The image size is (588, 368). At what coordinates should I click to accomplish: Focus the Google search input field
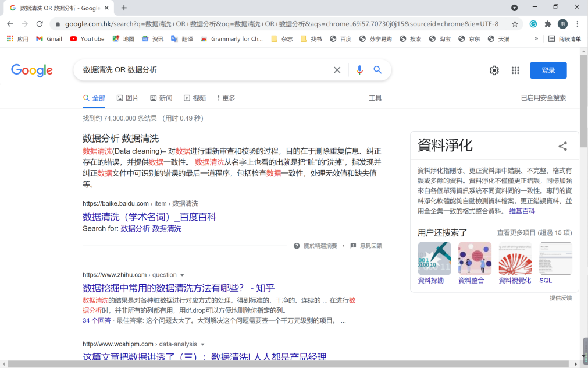(x=204, y=70)
